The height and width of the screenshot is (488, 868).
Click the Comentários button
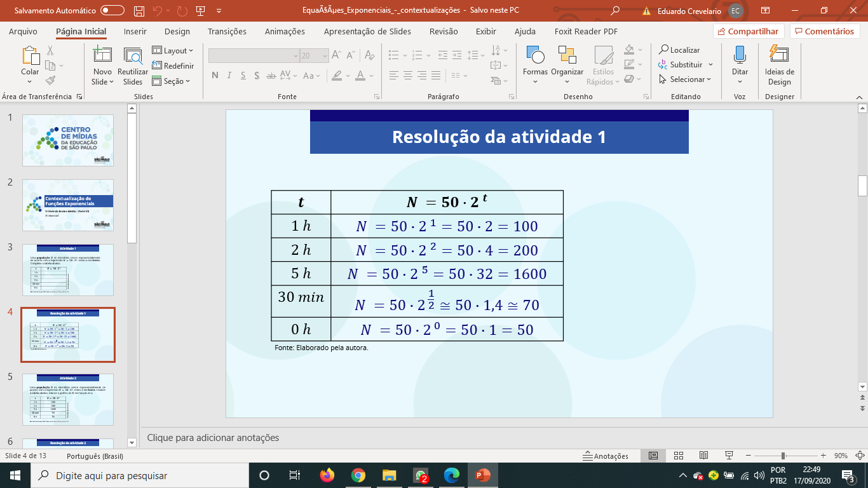[825, 32]
